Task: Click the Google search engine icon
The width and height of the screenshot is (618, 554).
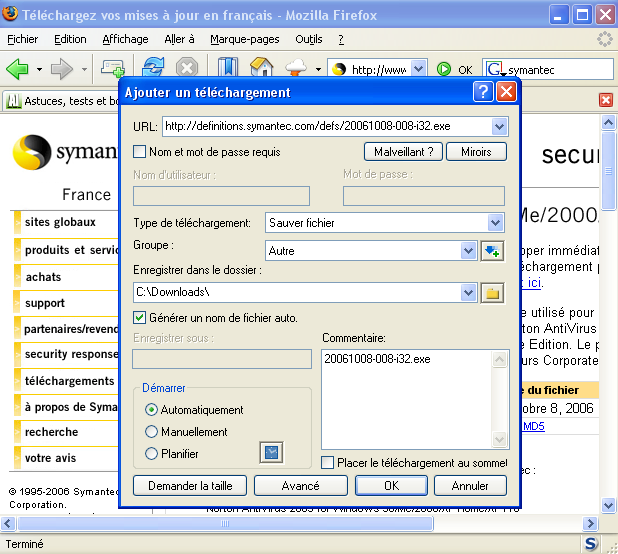Action: [x=495, y=69]
